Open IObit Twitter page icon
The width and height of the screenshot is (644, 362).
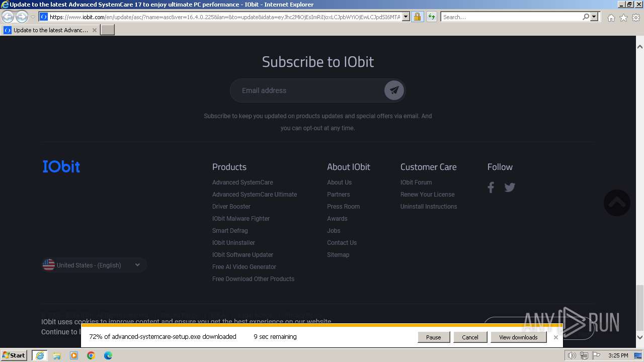(x=510, y=188)
